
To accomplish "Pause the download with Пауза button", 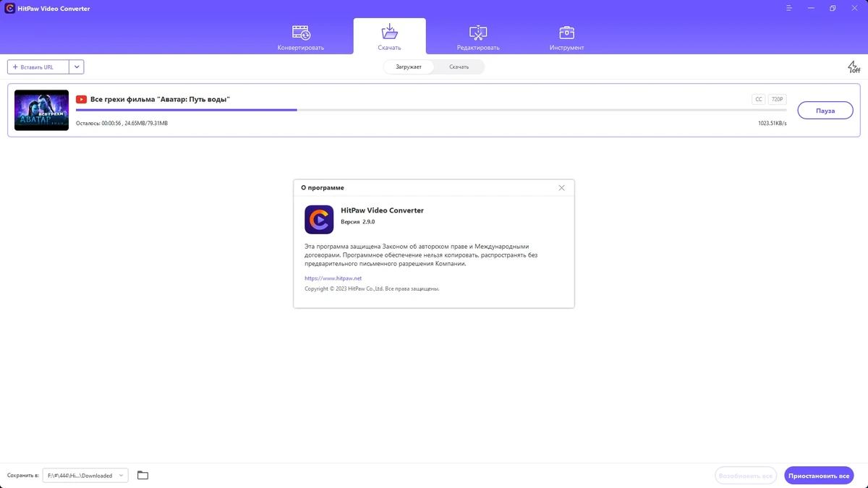I will click(825, 111).
